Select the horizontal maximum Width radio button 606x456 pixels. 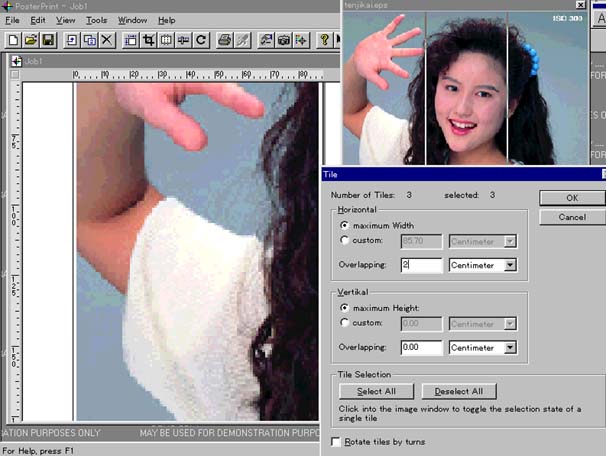[345, 226]
